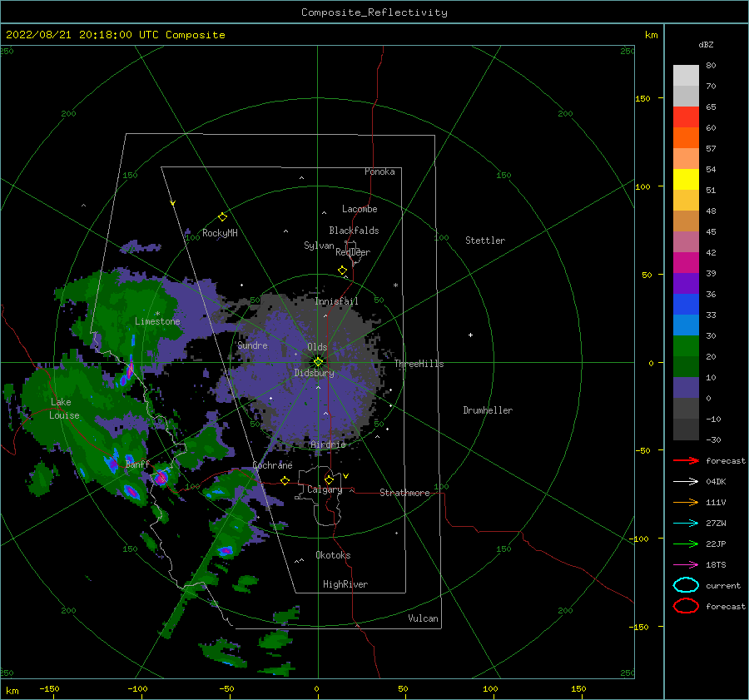
Task: Click the cyan current ellipse in legend
Action: [x=686, y=585]
